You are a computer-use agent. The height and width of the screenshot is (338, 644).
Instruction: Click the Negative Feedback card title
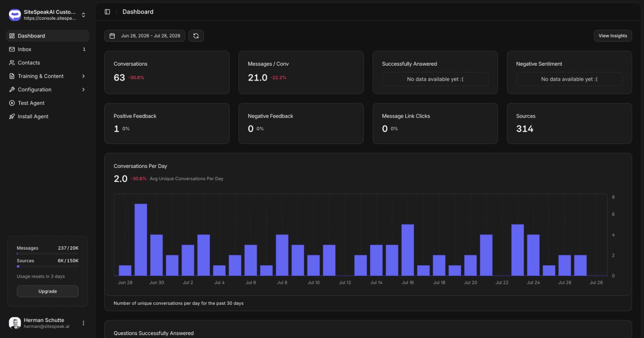coord(270,116)
